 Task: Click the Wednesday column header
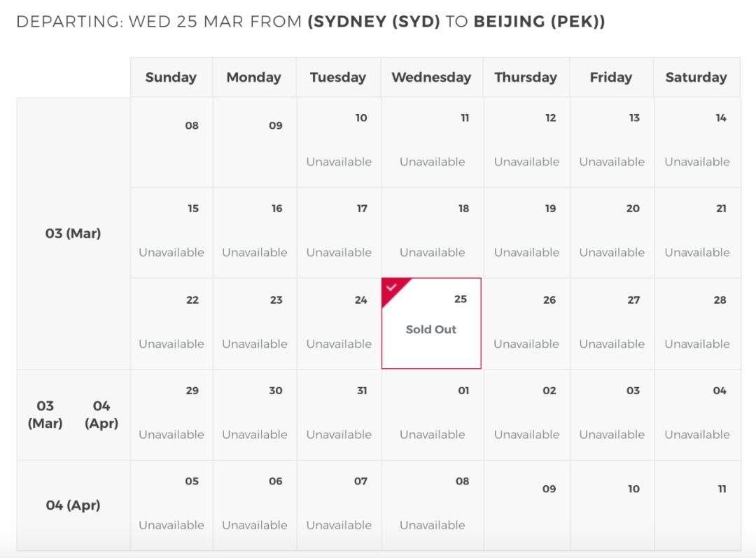431,77
